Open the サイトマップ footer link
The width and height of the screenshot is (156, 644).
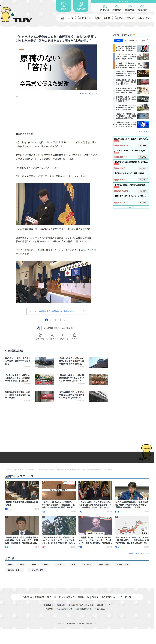[125, 597]
